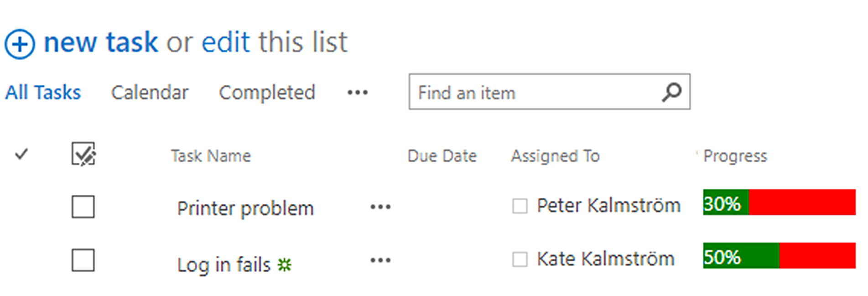Image resolution: width=868 pixels, height=296 pixels.
Task: Switch to the All Tasks view
Action: point(43,93)
